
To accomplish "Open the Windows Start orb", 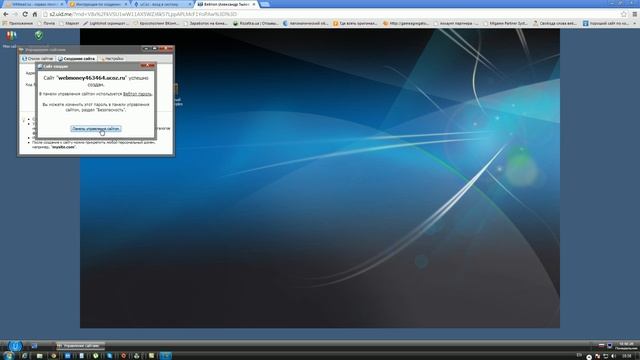I will (x=9, y=356).
